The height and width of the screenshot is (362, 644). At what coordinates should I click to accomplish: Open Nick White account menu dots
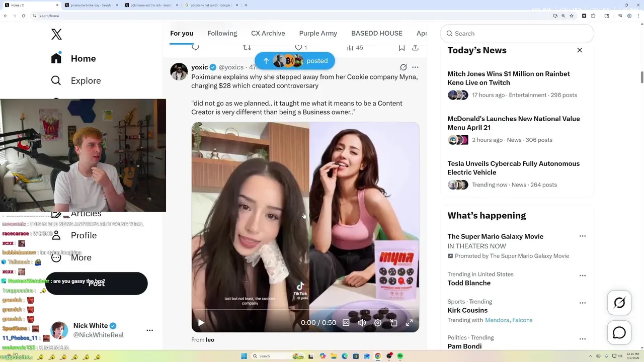click(149, 330)
